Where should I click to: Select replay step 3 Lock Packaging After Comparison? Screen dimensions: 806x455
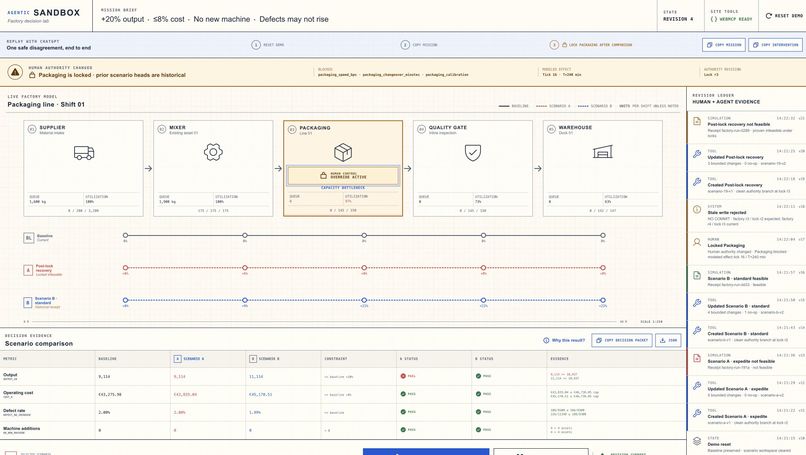click(x=591, y=45)
